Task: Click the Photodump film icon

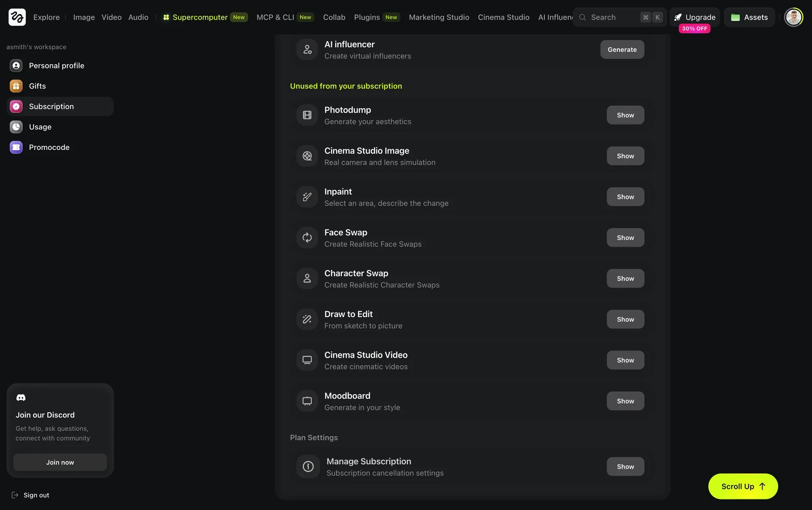Action: pyautogui.click(x=307, y=115)
